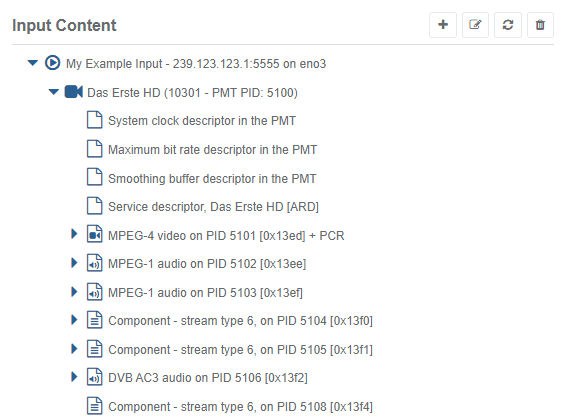Click the video file icon for PID 5101
Image resolution: width=562 pixels, height=419 pixels.
coord(95,234)
